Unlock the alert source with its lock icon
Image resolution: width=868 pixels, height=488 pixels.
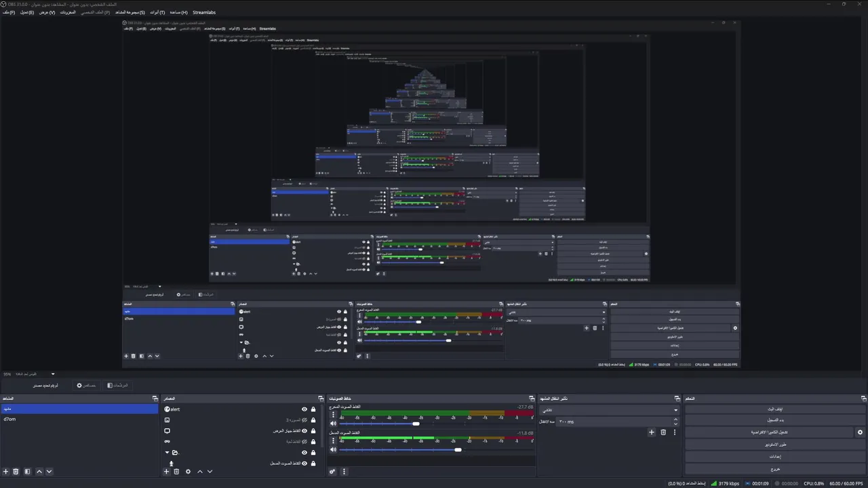point(313,409)
